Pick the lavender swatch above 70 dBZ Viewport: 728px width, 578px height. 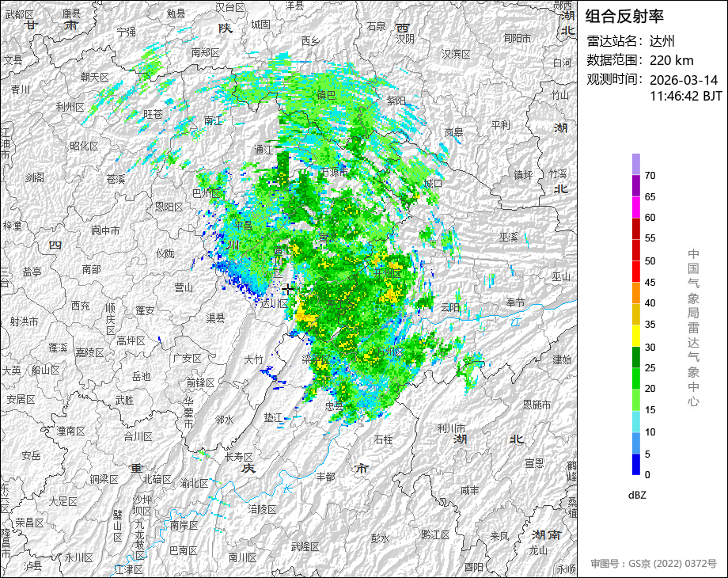pyautogui.click(x=636, y=164)
